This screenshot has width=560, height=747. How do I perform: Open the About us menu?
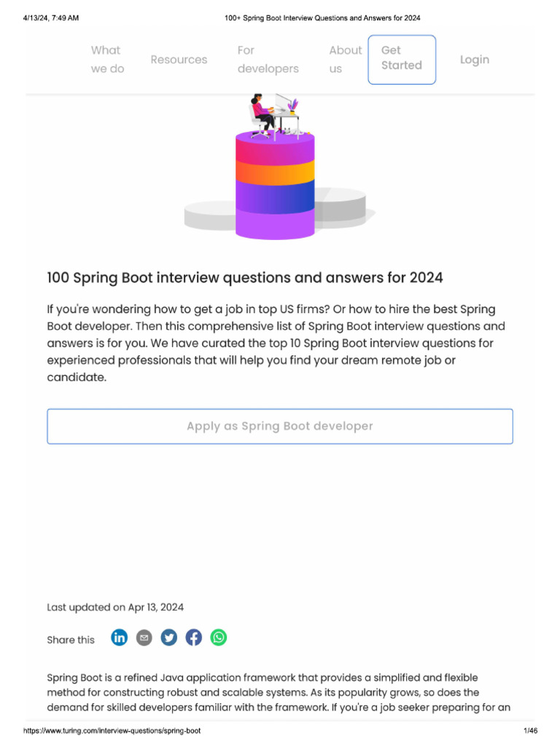click(x=346, y=60)
